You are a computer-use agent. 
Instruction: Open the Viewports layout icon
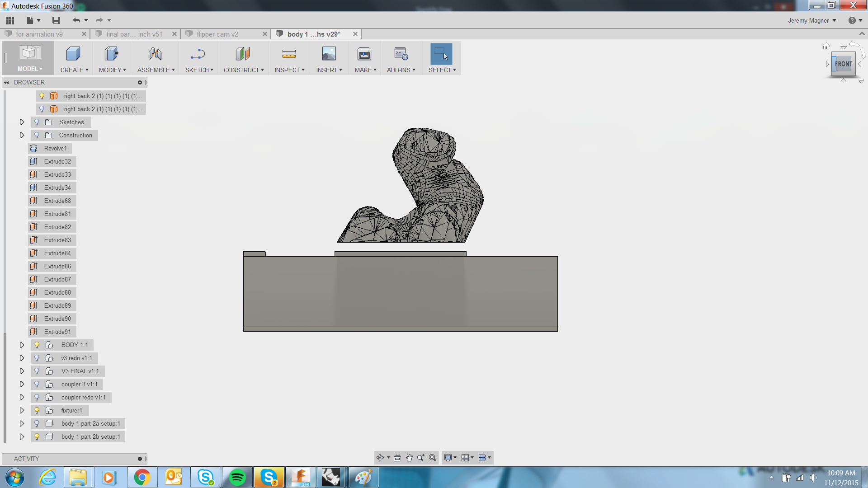(482, 458)
